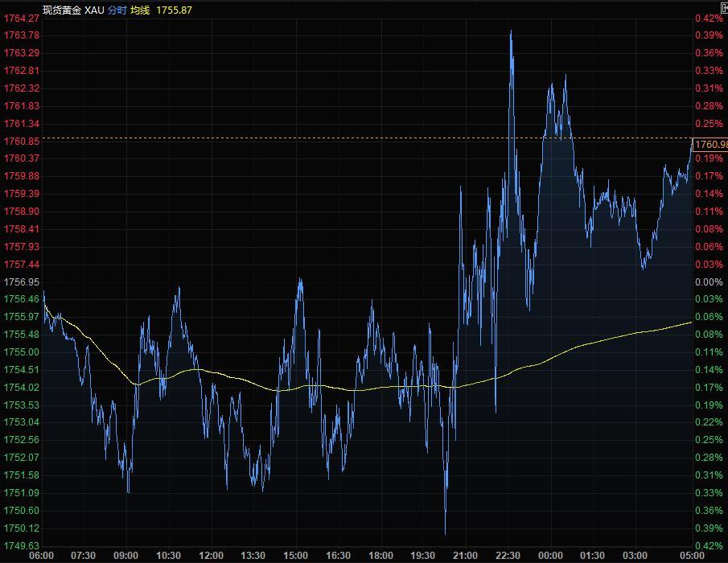Image resolution: width=728 pixels, height=563 pixels.
Task: Click the 1756.95 baseline price label
Action: [22, 282]
